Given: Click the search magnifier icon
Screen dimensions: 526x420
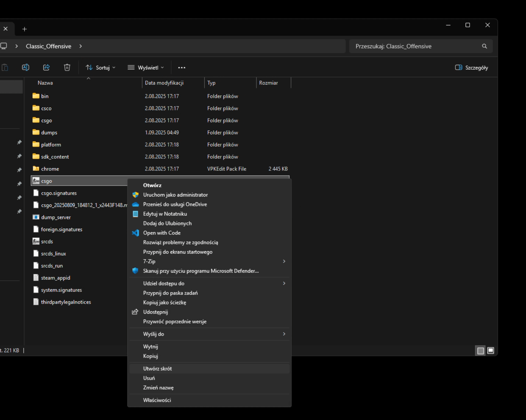Looking at the screenshot, I should [x=484, y=46].
